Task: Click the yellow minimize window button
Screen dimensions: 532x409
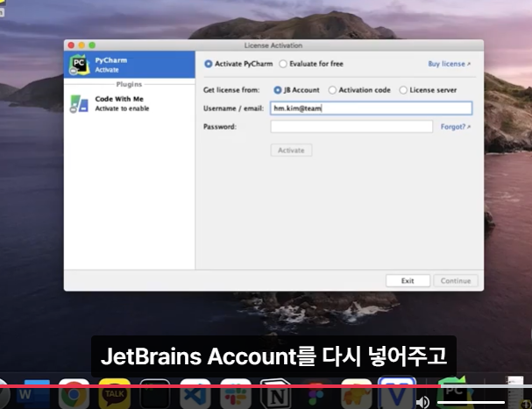Action: pyautogui.click(x=82, y=46)
